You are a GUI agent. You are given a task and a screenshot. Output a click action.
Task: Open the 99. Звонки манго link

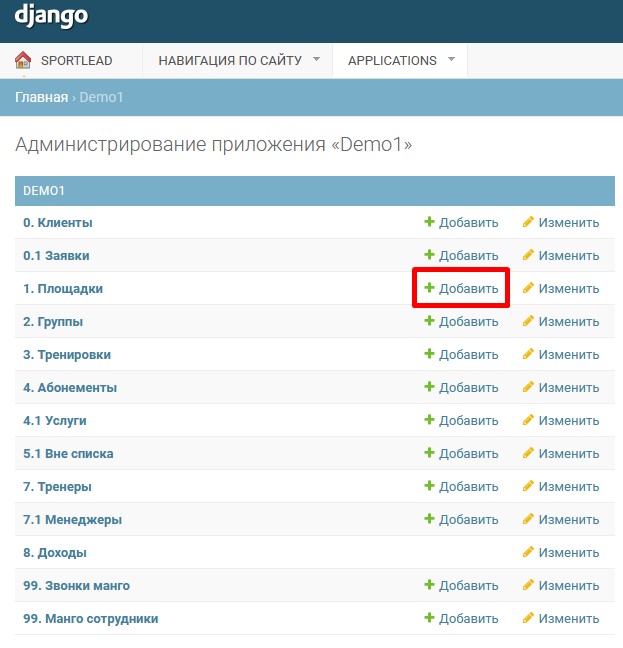76,585
